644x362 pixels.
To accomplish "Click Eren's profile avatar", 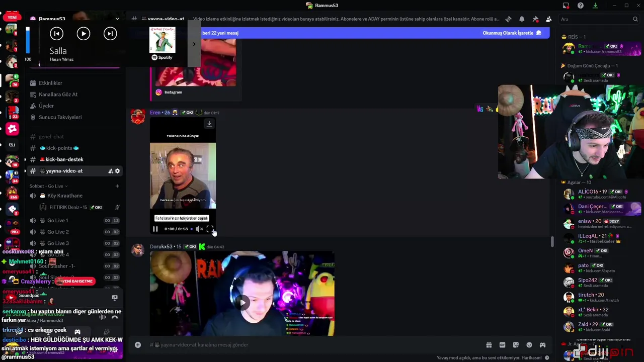I will point(138,117).
